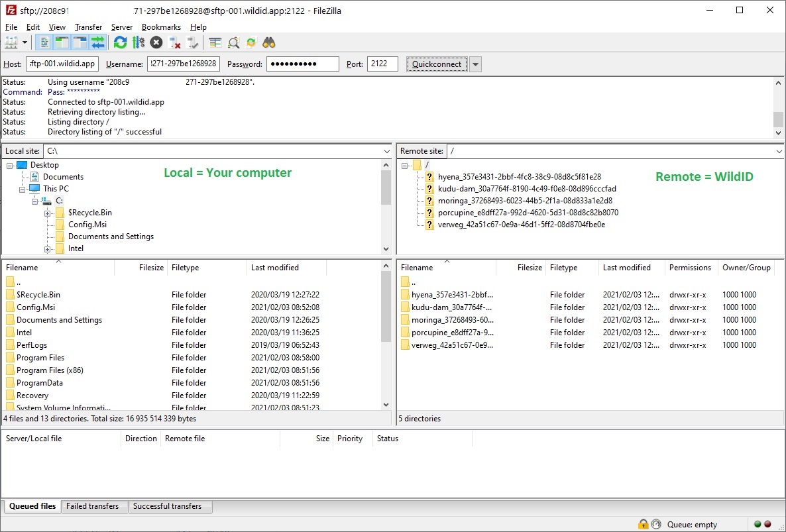
Task: Select the Queued files tab
Action: point(32,506)
